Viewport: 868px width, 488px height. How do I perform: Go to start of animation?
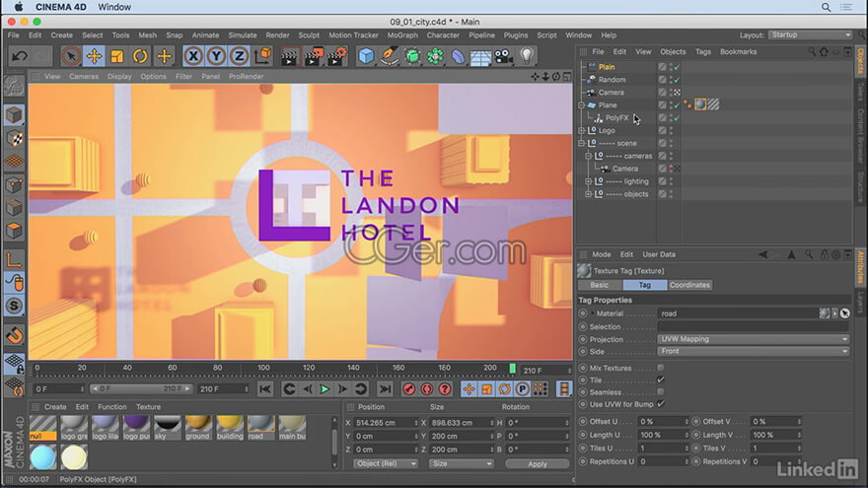tap(265, 389)
